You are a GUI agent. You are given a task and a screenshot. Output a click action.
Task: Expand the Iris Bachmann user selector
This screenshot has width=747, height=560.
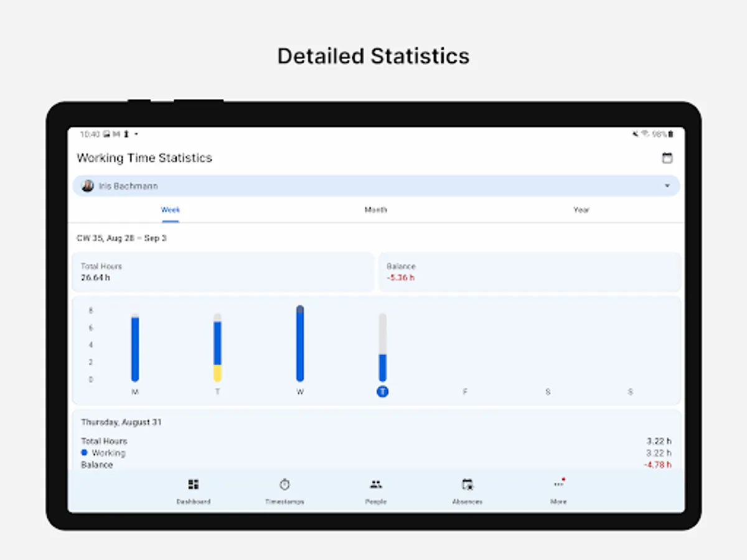667,185
